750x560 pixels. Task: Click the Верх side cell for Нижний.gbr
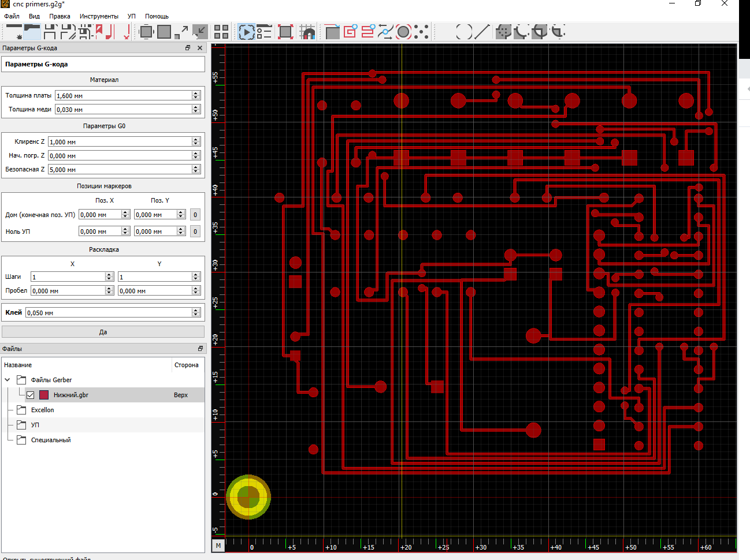(181, 395)
